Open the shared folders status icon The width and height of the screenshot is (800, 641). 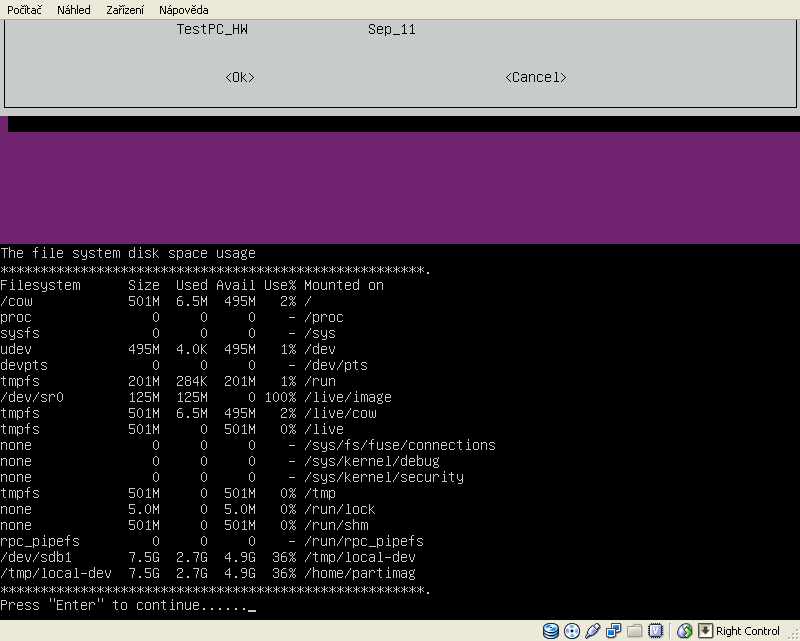point(634,631)
